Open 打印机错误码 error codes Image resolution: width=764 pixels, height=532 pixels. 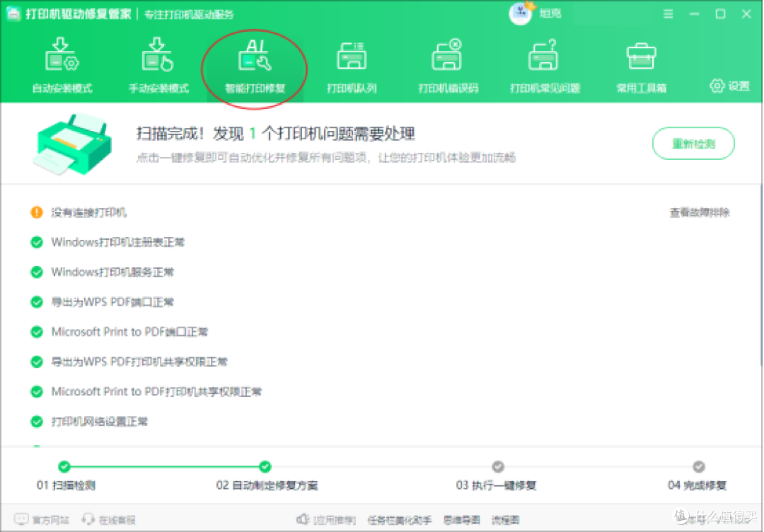tap(448, 66)
